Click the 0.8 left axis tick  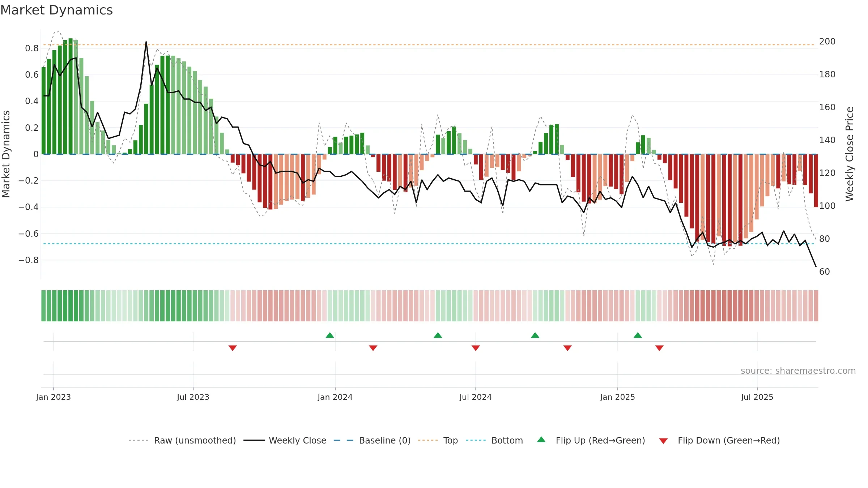[32, 48]
